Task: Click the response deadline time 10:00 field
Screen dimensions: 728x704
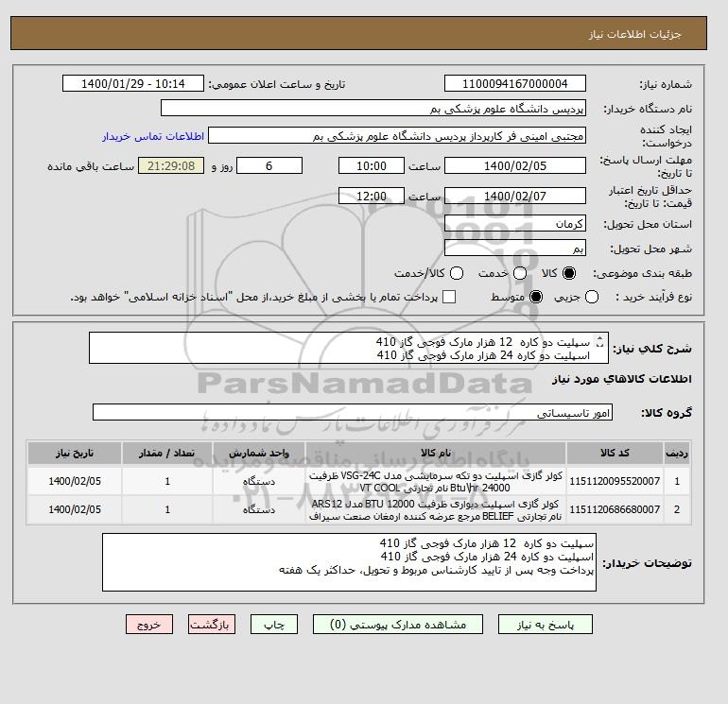Action: (x=372, y=165)
